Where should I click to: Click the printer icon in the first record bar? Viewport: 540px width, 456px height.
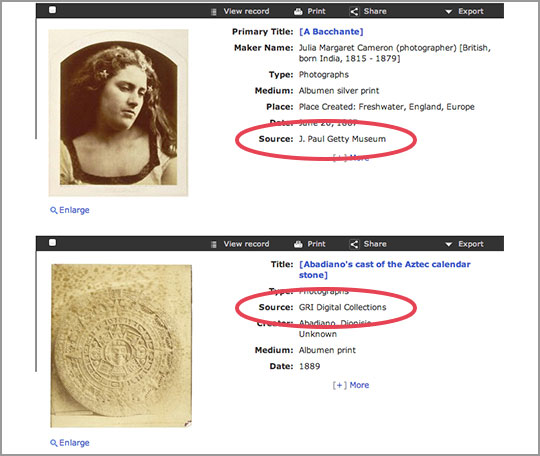pyautogui.click(x=298, y=12)
